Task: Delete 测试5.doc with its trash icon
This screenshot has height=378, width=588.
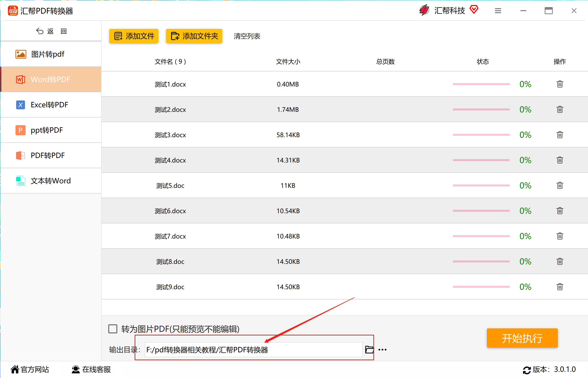Action: [560, 185]
